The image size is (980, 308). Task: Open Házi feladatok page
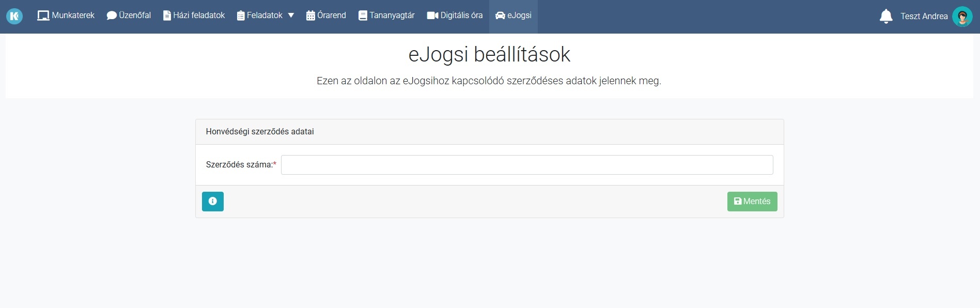[x=194, y=16]
